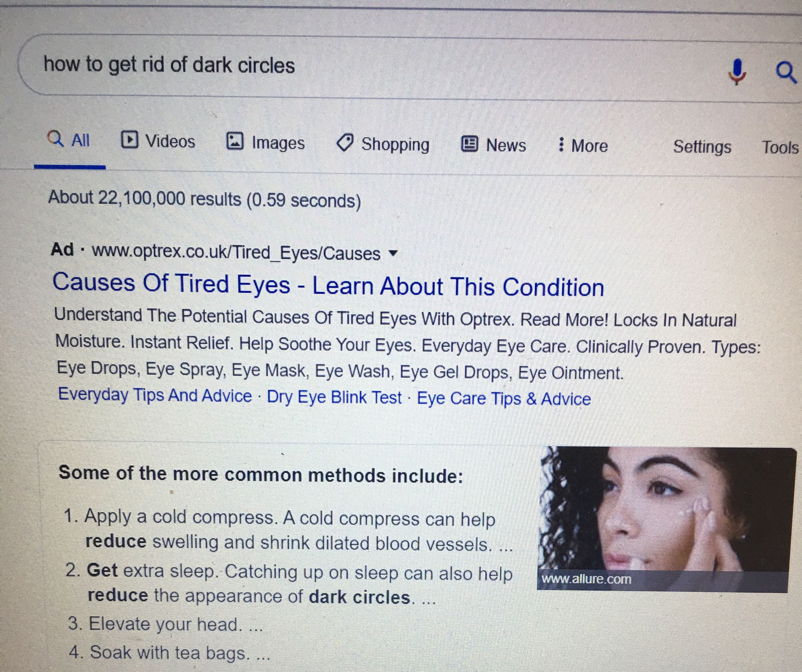Click the Images picture icon
Screen dimensions: 802x672
[x=235, y=141]
